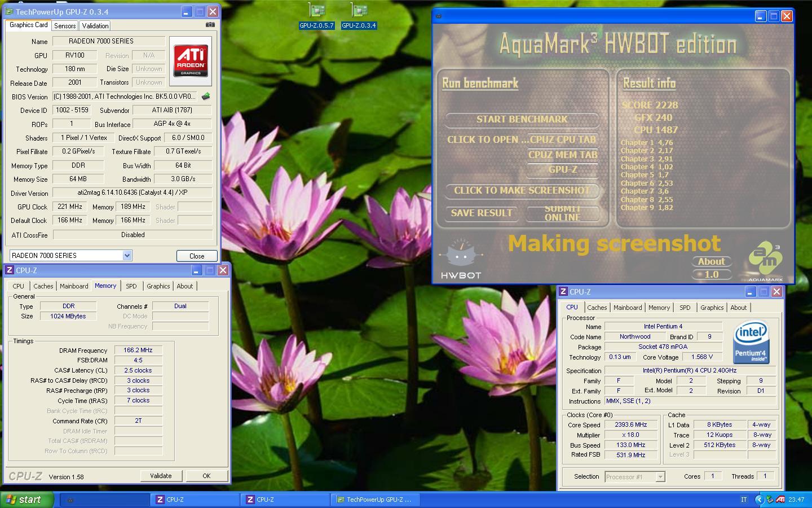Click the Core Speed value 2393.6 MHz
This screenshot has height=508, width=812.
631,424
